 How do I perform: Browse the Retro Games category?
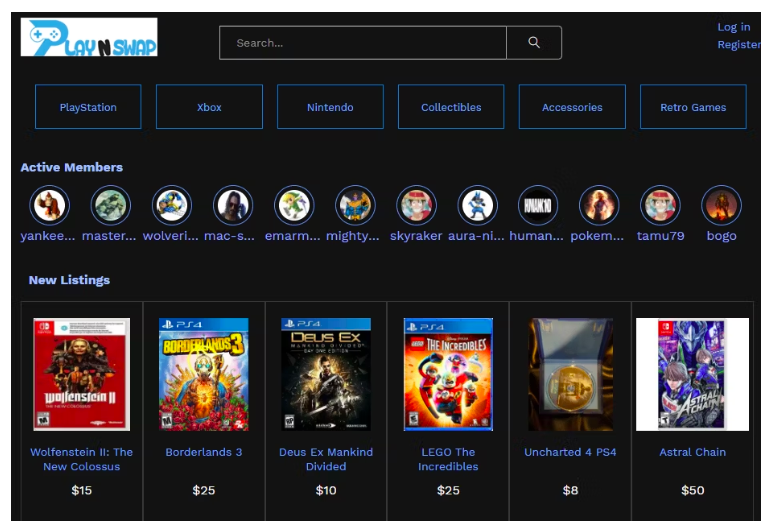click(x=693, y=107)
